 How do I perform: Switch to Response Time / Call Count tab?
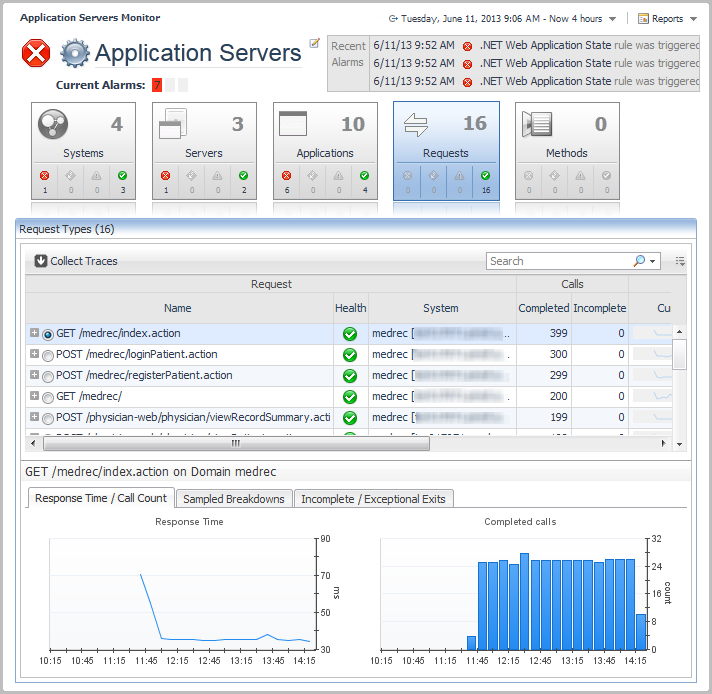coord(101,498)
